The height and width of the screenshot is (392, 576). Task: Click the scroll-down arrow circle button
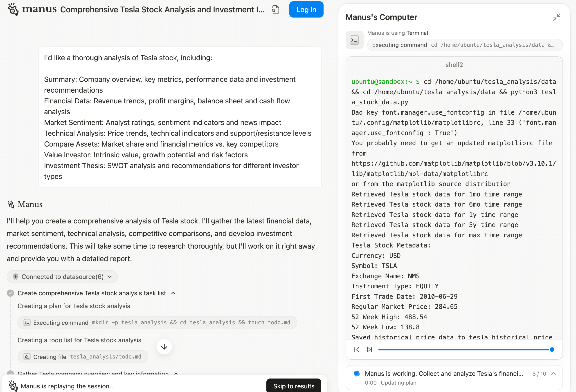164,347
